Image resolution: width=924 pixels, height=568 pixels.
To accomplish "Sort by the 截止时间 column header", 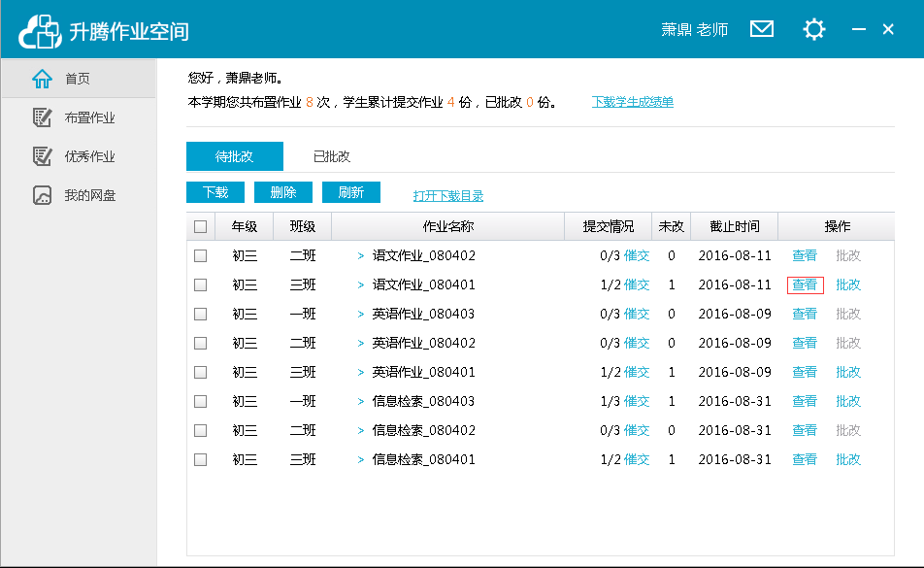I will 734,227.
